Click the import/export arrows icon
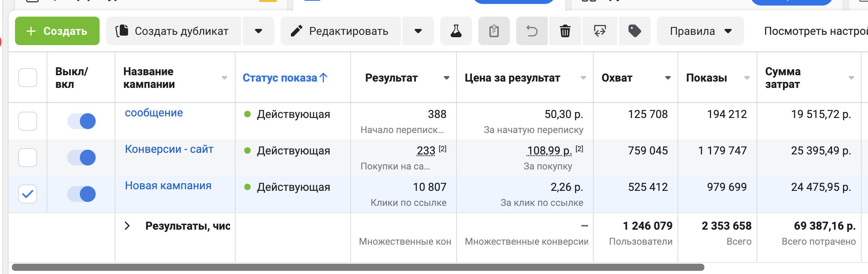 click(x=600, y=31)
